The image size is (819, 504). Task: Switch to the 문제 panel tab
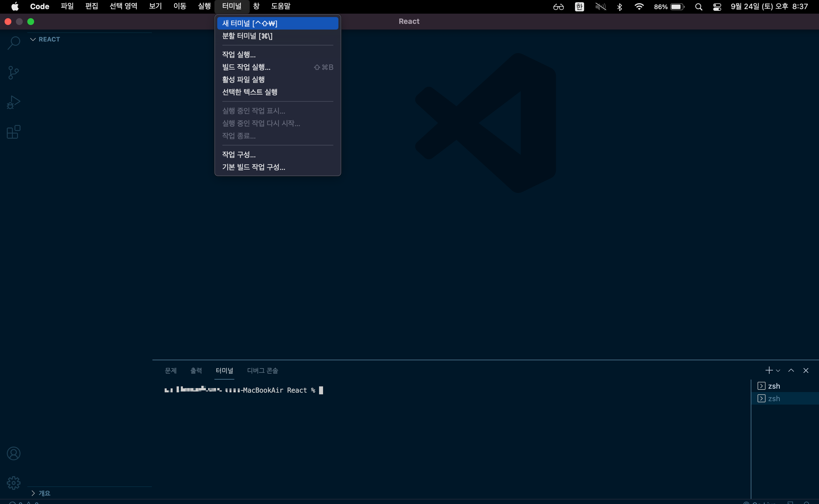pyautogui.click(x=170, y=370)
